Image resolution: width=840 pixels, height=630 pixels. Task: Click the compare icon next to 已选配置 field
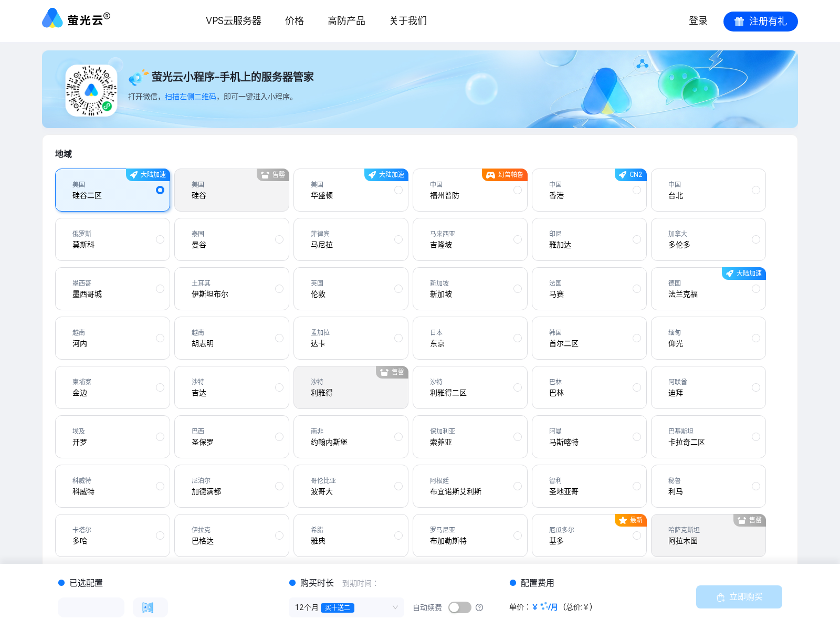(150, 607)
